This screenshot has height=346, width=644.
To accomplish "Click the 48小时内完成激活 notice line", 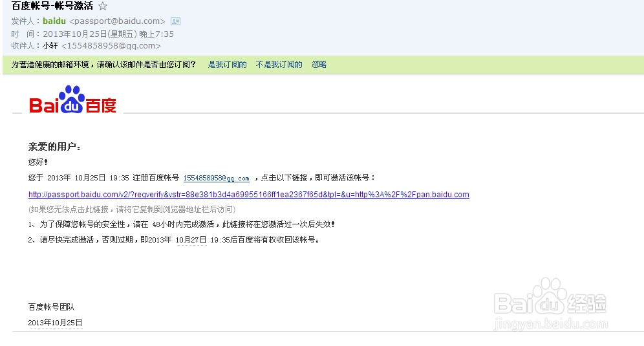I will point(182,224).
